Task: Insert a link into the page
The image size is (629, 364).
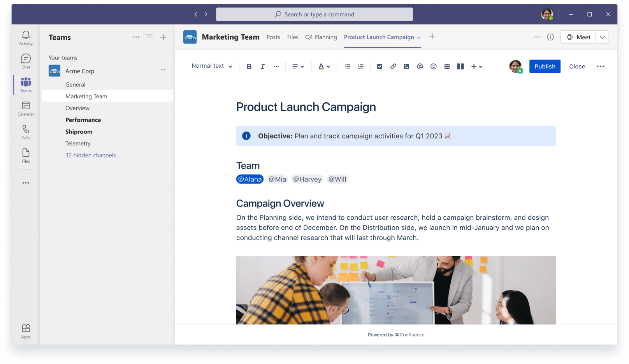Action: [x=393, y=66]
